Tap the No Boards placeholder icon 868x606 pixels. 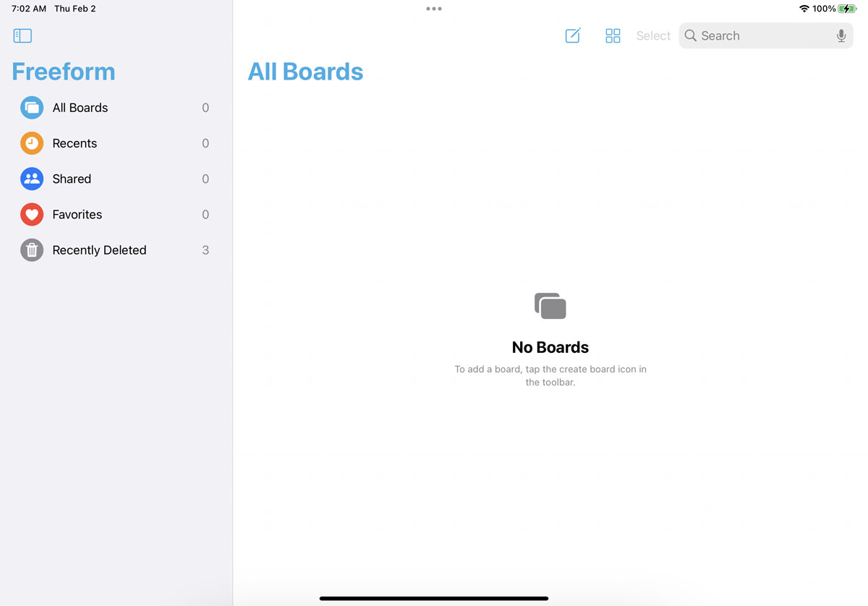click(550, 304)
